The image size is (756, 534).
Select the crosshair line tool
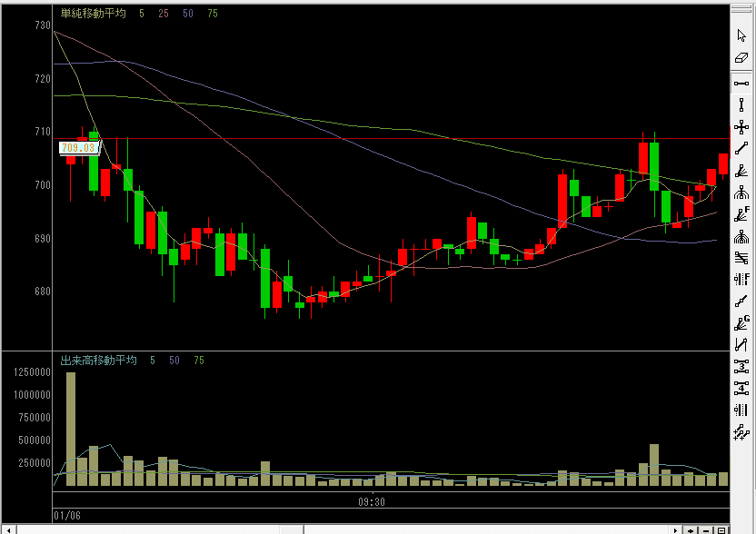741,127
